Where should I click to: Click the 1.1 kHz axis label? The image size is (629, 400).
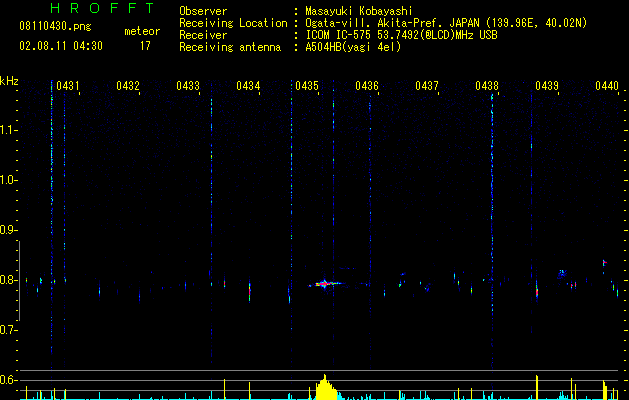[x=8, y=130]
